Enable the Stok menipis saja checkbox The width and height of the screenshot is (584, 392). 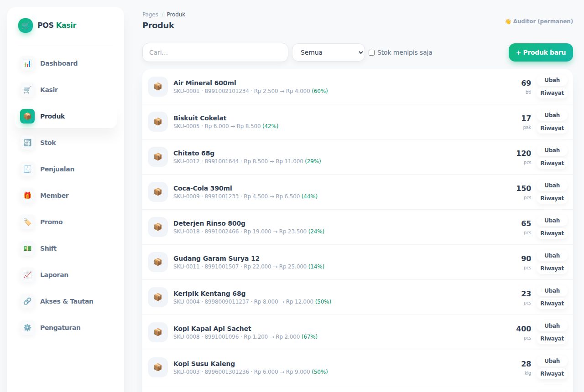pos(371,52)
